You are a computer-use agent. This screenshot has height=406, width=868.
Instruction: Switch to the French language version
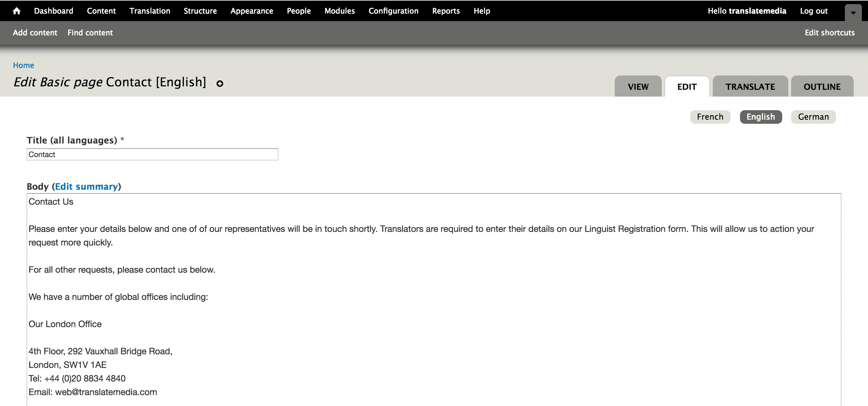(710, 117)
